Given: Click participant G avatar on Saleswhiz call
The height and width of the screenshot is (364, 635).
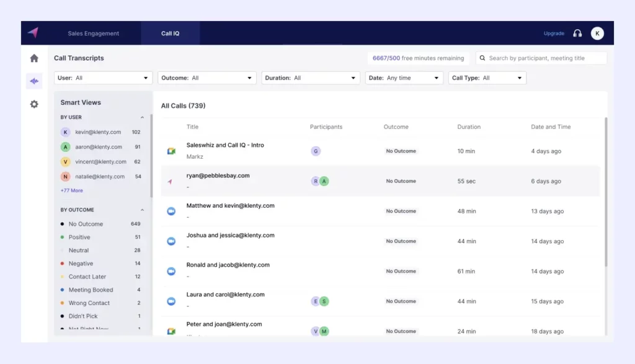Looking at the screenshot, I should pyautogui.click(x=316, y=151).
